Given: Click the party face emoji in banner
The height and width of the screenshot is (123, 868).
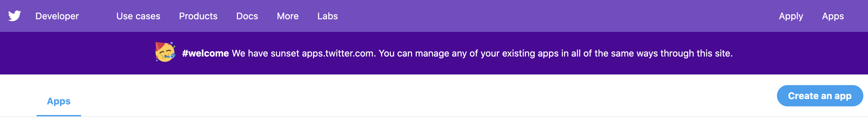Looking at the screenshot, I should [165, 52].
